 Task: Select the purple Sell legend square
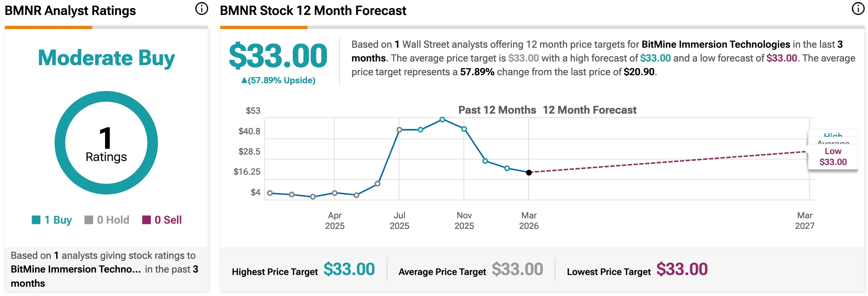[x=146, y=220]
